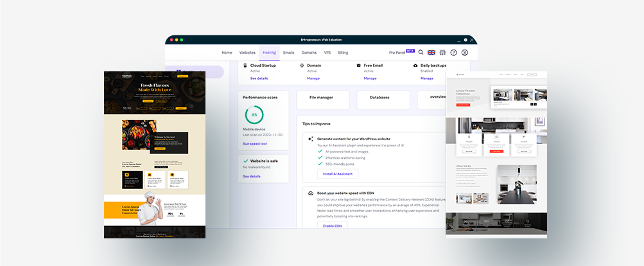Open the user account profile icon
The width and height of the screenshot is (644, 266).
[x=464, y=53]
